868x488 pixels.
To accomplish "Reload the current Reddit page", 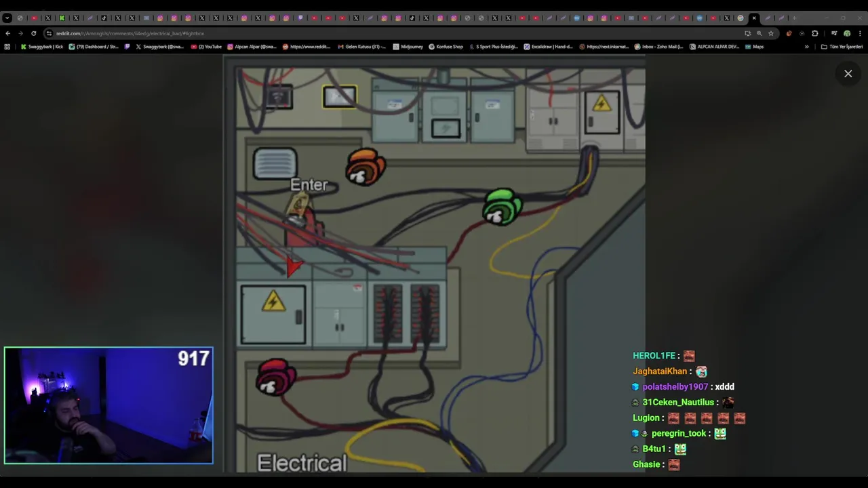I will pyautogui.click(x=33, y=33).
